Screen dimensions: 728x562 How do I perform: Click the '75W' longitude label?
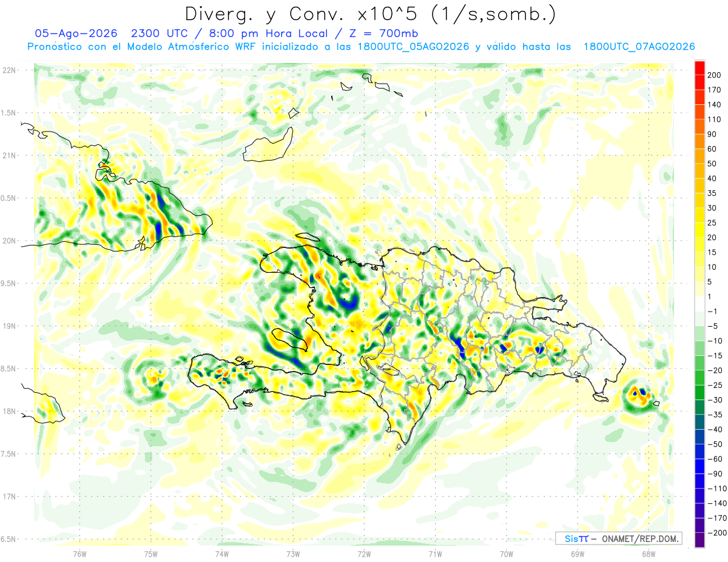point(151,554)
